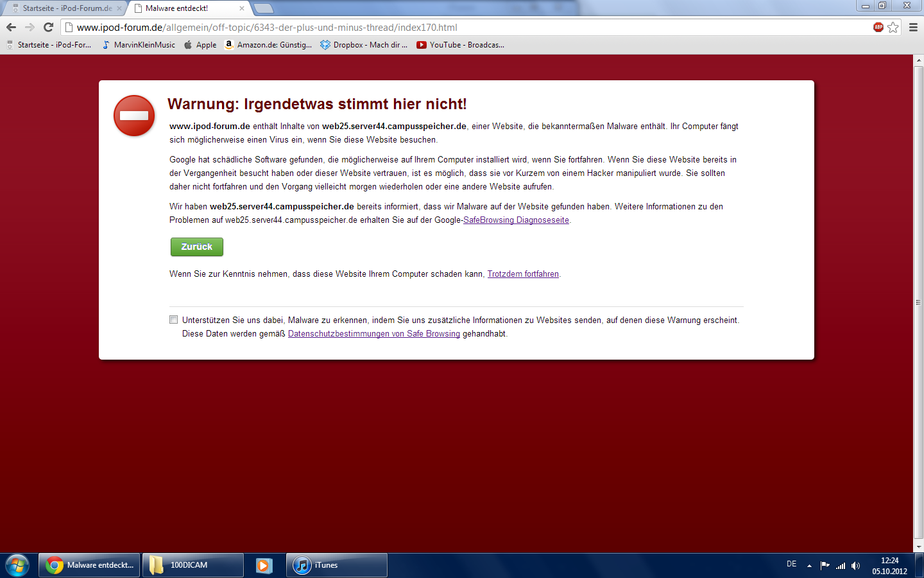The height and width of the screenshot is (578, 924).
Task: Click the DE language indicator
Action: 792,564
